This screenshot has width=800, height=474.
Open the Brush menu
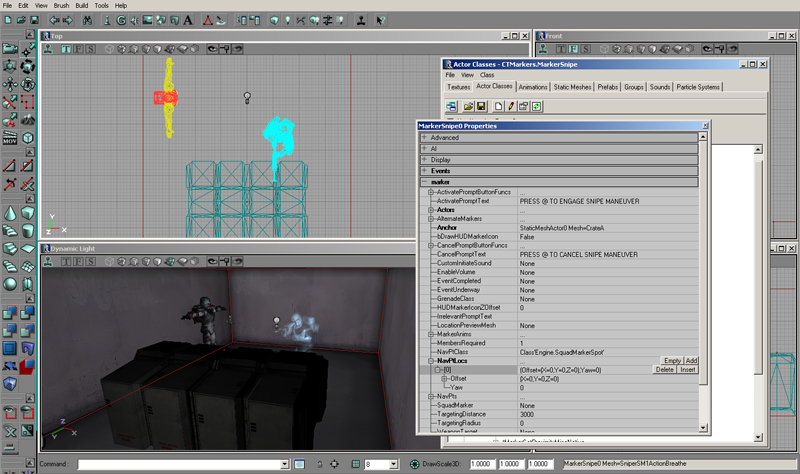pos(61,6)
